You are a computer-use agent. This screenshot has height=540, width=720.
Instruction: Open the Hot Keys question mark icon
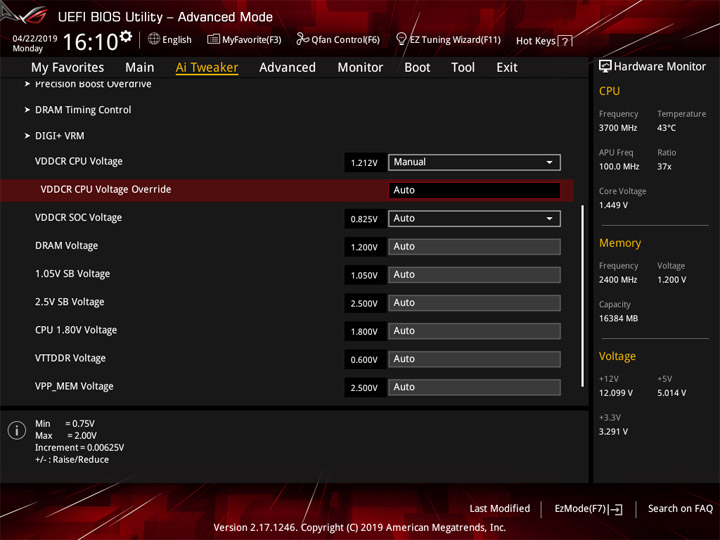pos(565,41)
